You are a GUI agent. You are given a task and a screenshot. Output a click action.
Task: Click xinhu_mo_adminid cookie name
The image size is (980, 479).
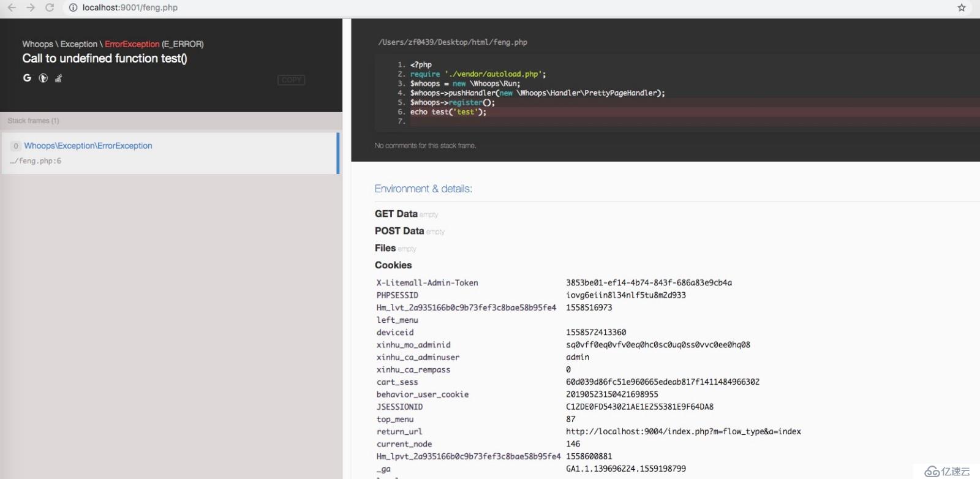click(413, 345)
